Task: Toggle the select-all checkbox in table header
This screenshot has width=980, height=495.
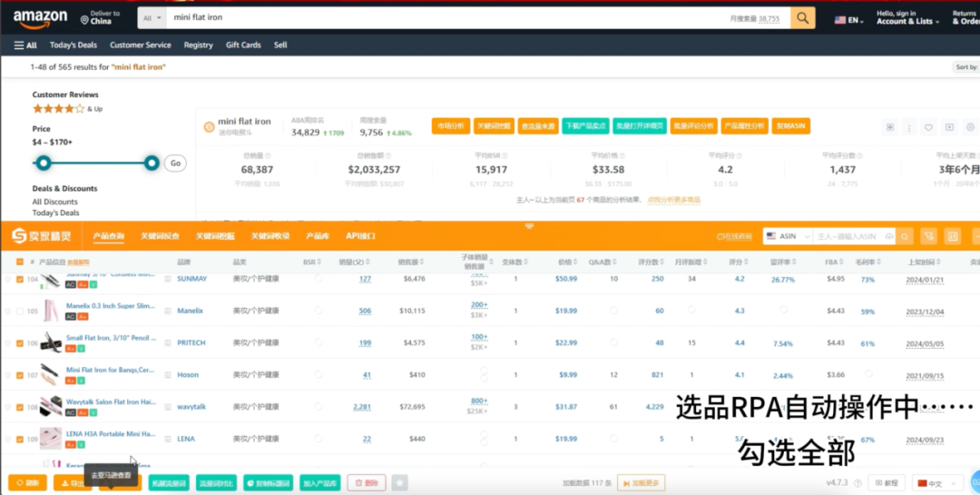Action: pyautogui.click(x=20, y=262)
